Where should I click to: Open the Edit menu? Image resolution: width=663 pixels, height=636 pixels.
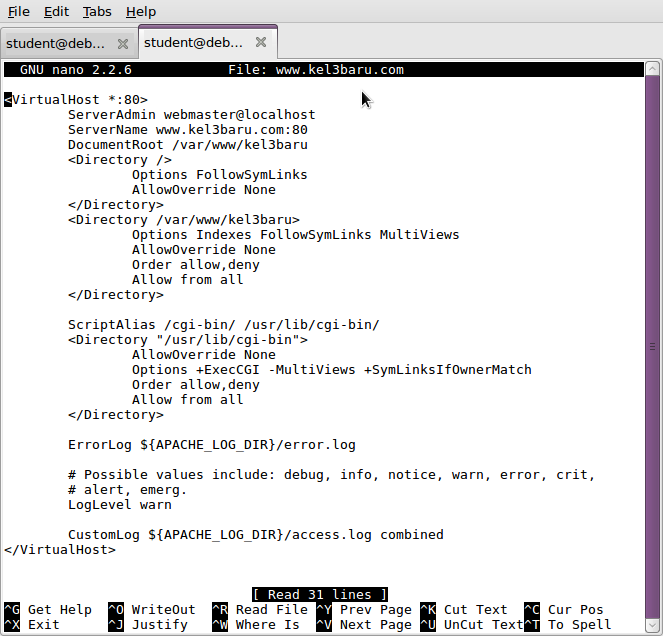(56, 12)
